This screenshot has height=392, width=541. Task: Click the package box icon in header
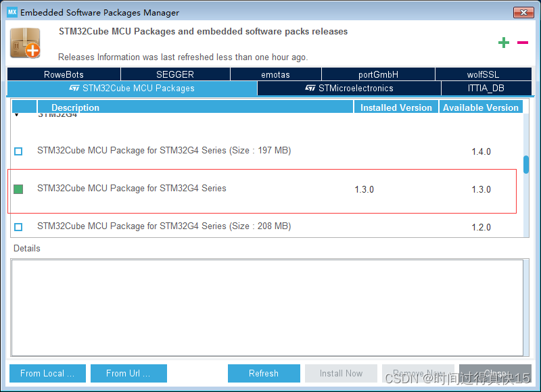(25, 43)
